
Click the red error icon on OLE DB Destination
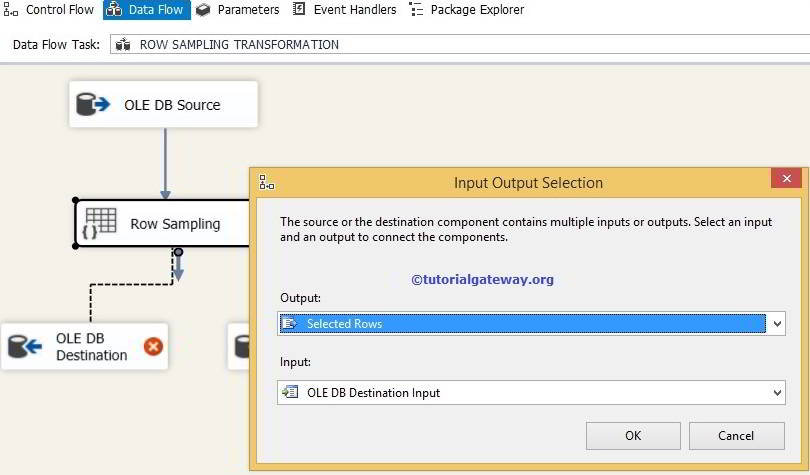pyautogui.click(x=153, y=346)
